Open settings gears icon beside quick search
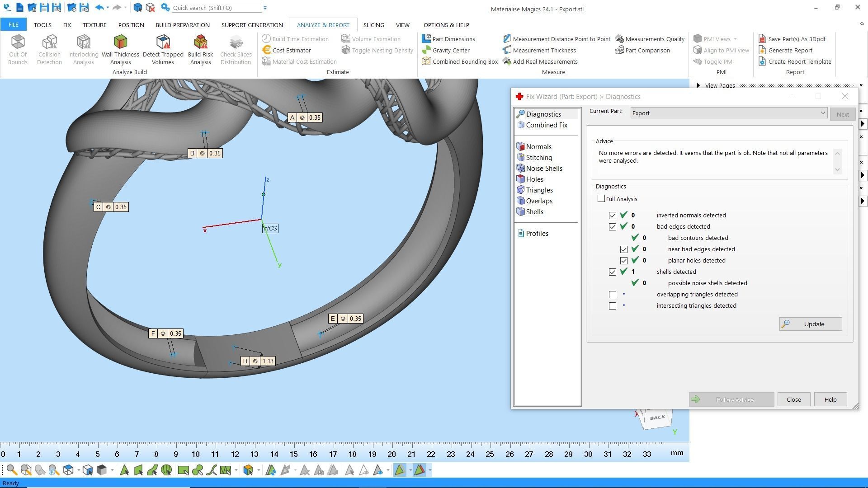The image size is (868, 488). click(x=165, y=7)
